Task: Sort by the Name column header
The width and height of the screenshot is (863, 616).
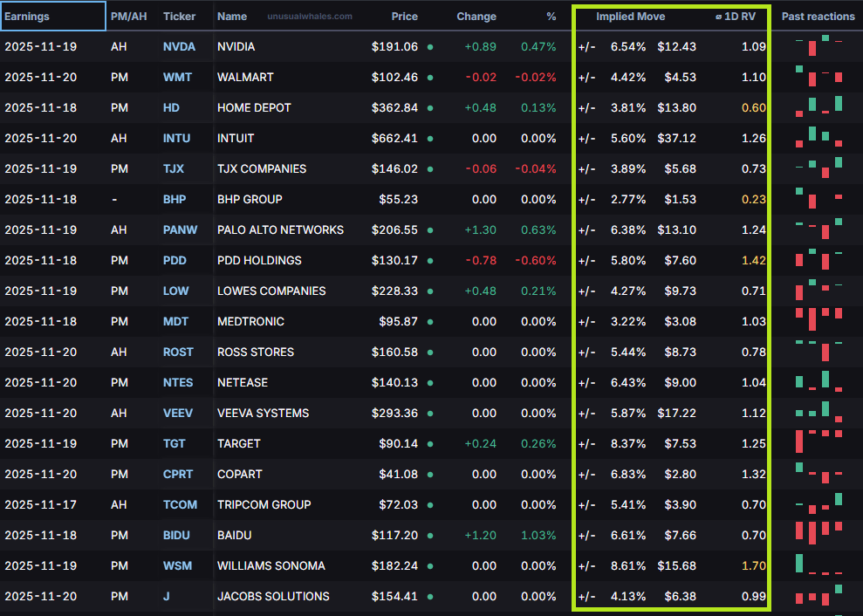Action: (x=232, y=17)
